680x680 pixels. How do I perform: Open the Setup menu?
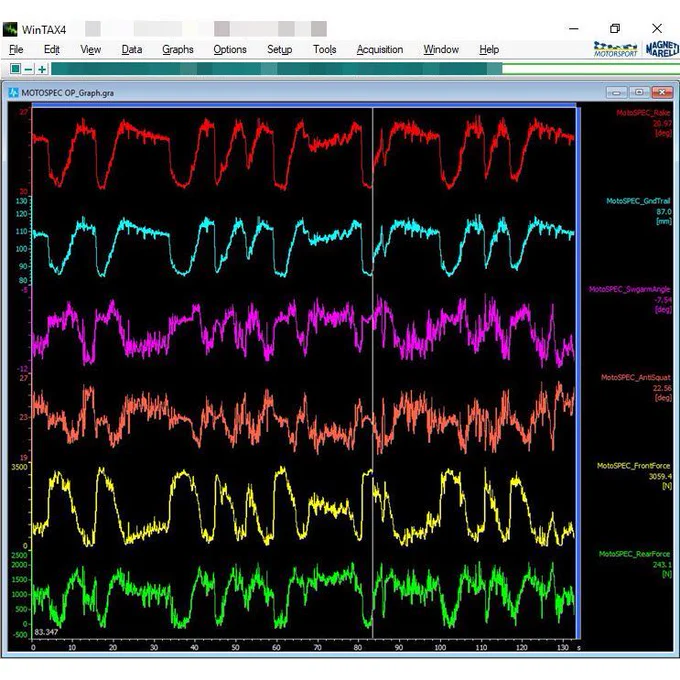[279, 49]
